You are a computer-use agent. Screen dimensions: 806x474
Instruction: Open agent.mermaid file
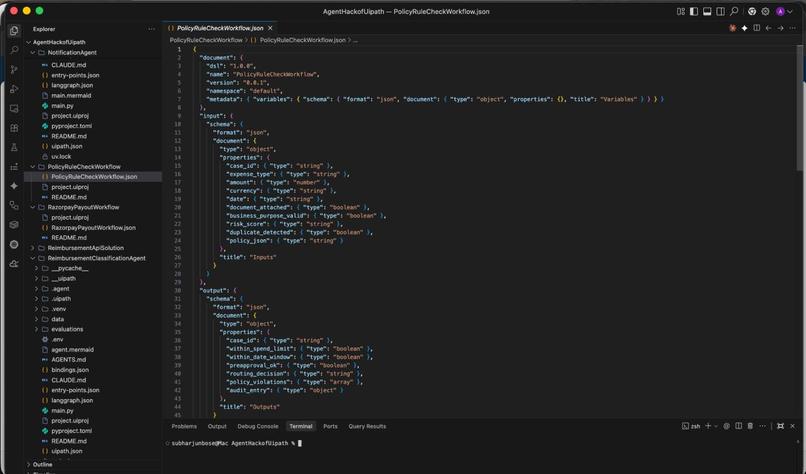(72, 350)
